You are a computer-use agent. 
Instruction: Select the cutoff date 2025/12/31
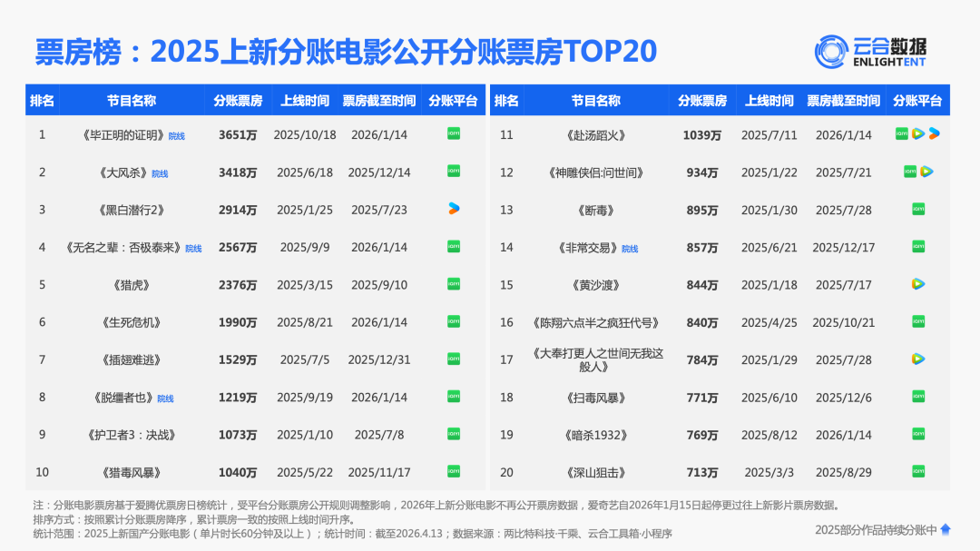click(x=379, y=360)
